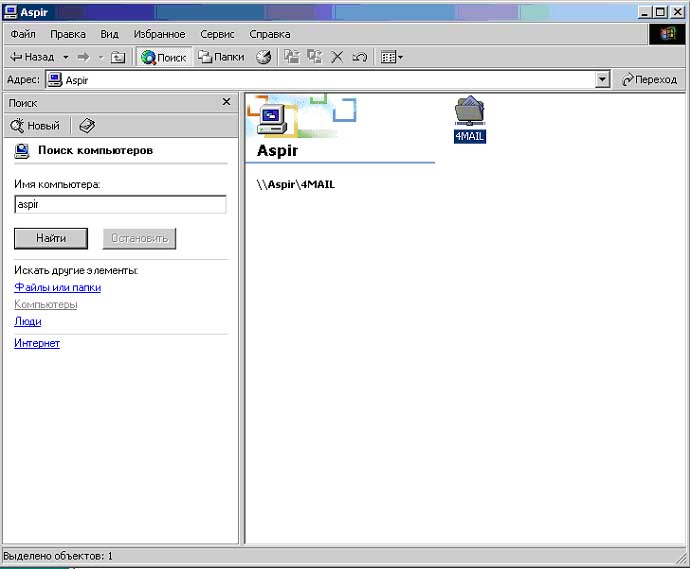Minimize the Aspir window
The height and width of the screenshot is (569, 690).
pyautogui.click(x=645, y=12)
